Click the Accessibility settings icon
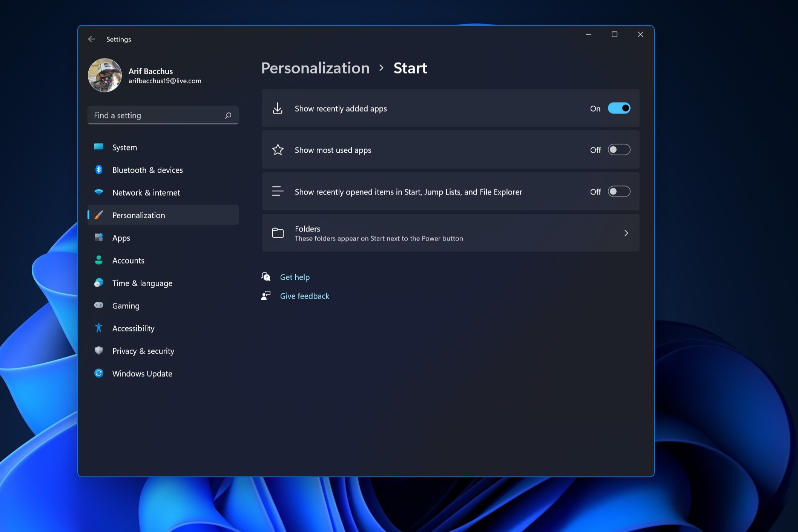798x532 pixels. coord(98,328)
